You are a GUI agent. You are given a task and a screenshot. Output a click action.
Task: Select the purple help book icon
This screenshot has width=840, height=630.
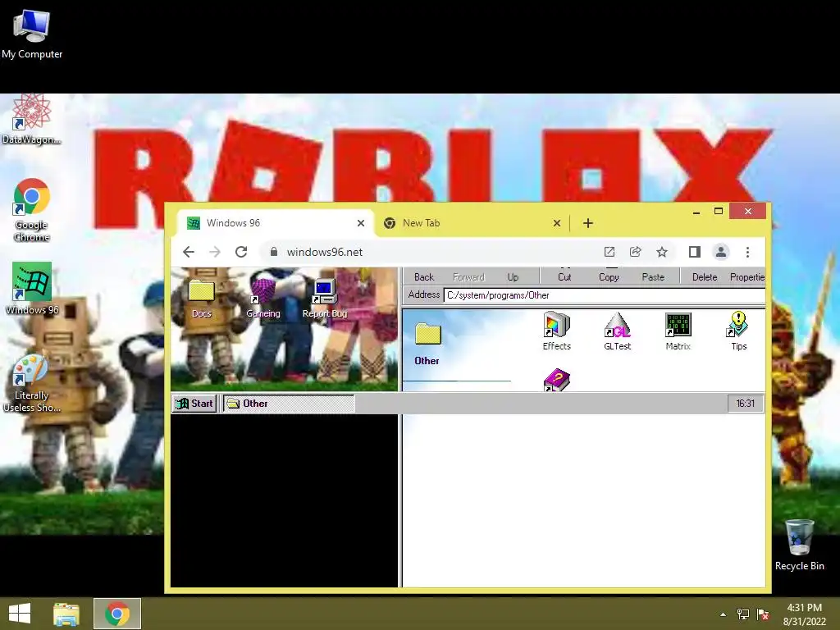(557, 380)
